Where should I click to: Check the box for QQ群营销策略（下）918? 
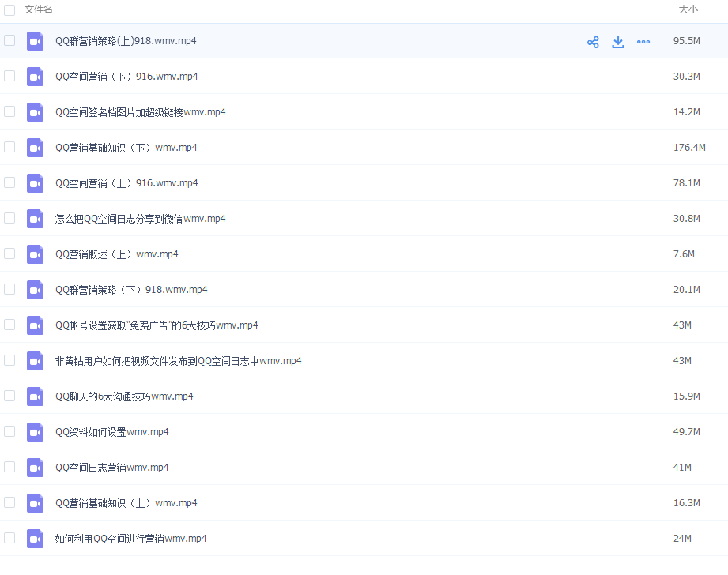9,289
